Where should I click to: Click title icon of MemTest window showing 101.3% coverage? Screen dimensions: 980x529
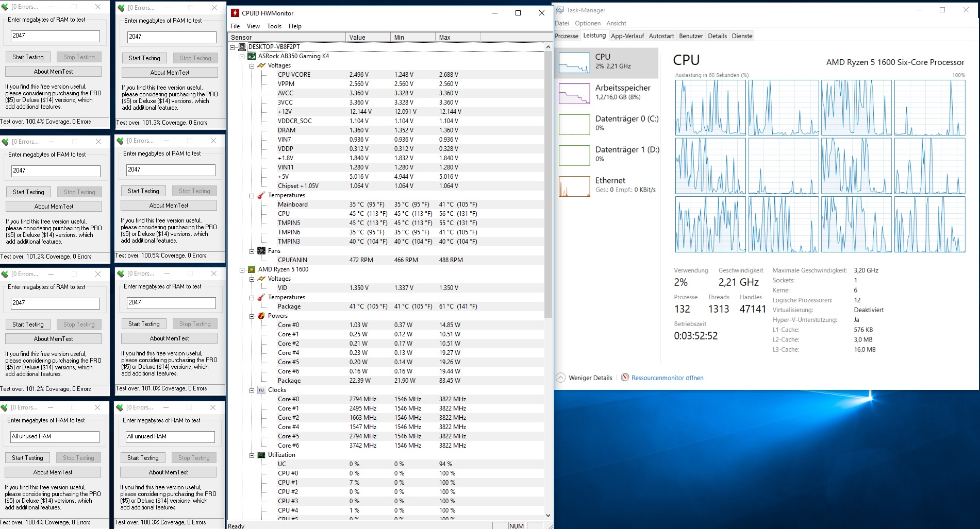pos(121,8)
